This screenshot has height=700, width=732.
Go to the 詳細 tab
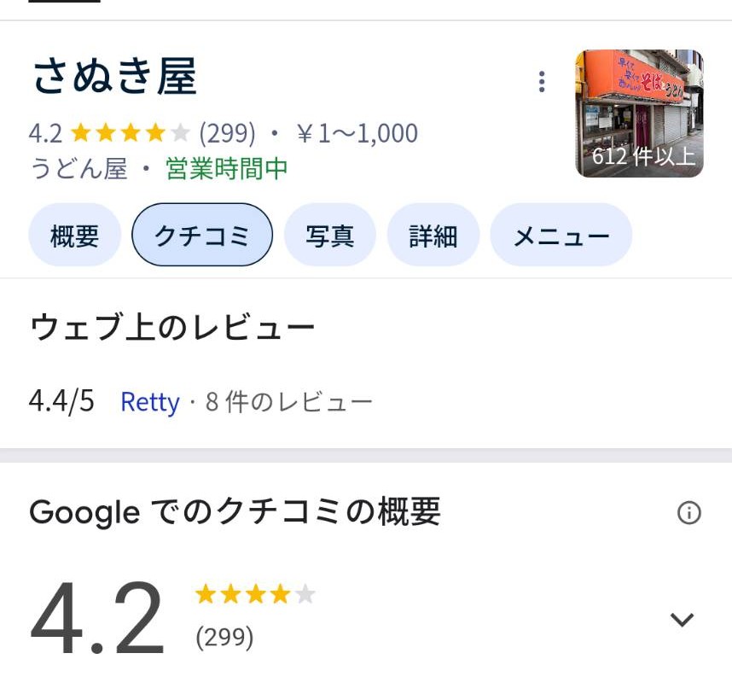click(x=433, y=235)
